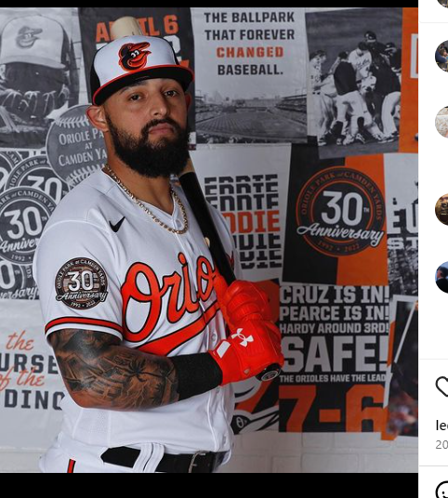The image size is (448, 498).
Task: Click the Under Armour logo on glove
Action: tap(242, 337)
